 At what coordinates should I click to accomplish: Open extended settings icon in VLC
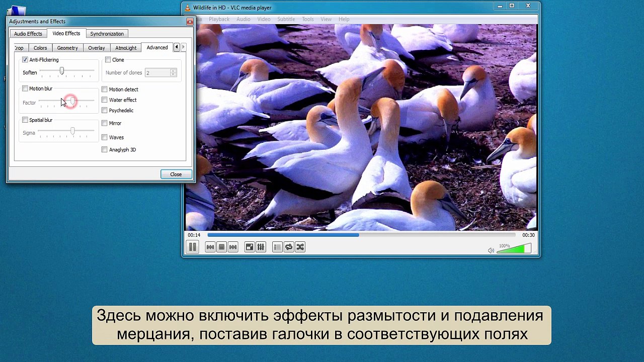pyautogui.click(x=261, y=247)
